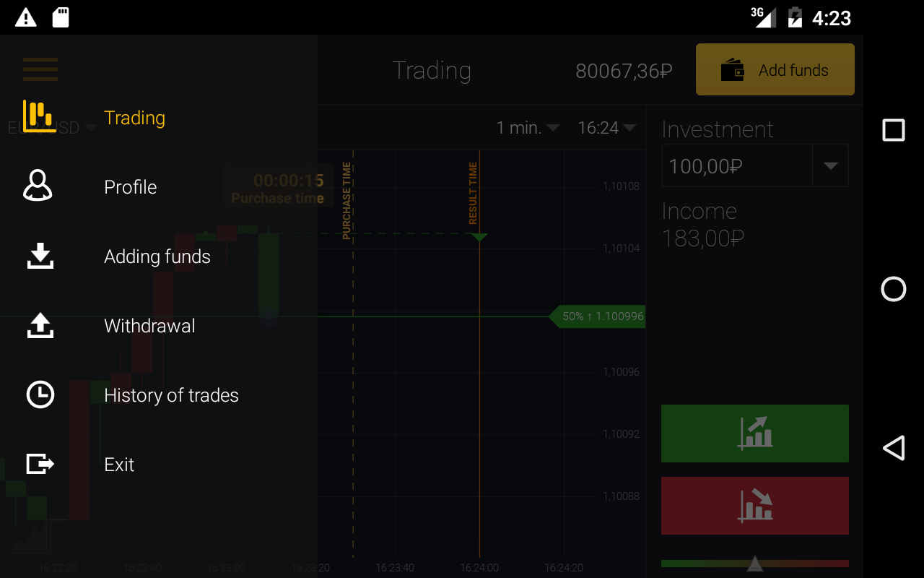Click the green buy-up button
924x578 pixels.
click(x=755, y=433)
